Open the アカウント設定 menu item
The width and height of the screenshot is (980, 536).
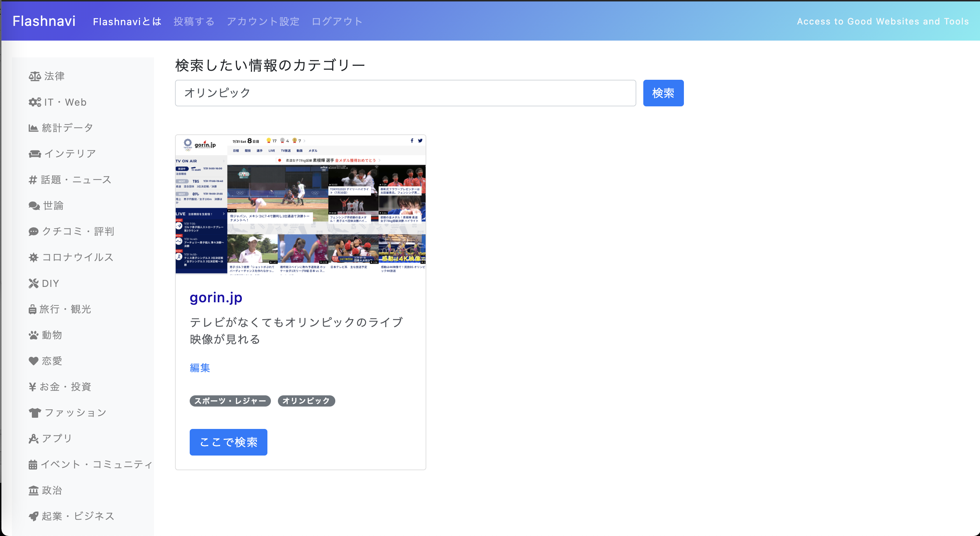point(263,21)
